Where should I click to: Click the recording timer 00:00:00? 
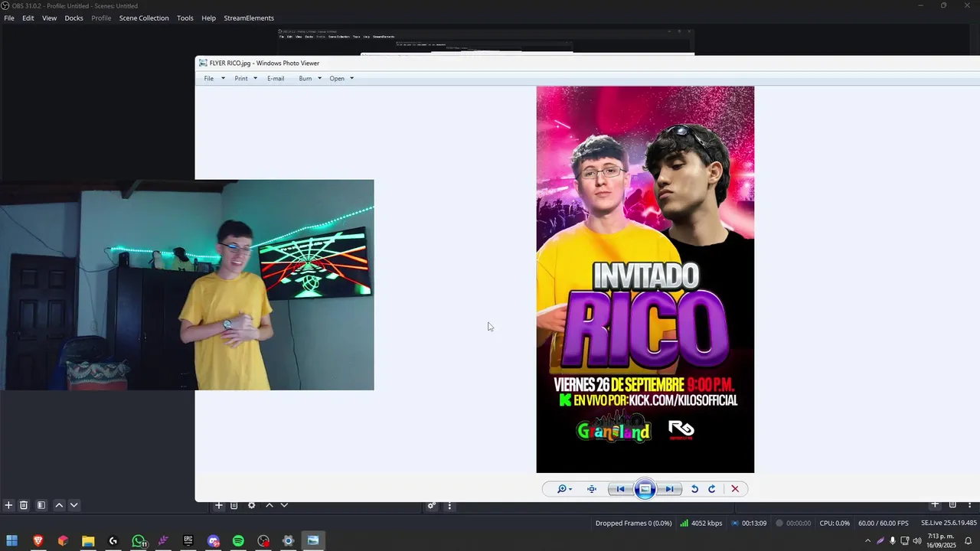(793, 523)
